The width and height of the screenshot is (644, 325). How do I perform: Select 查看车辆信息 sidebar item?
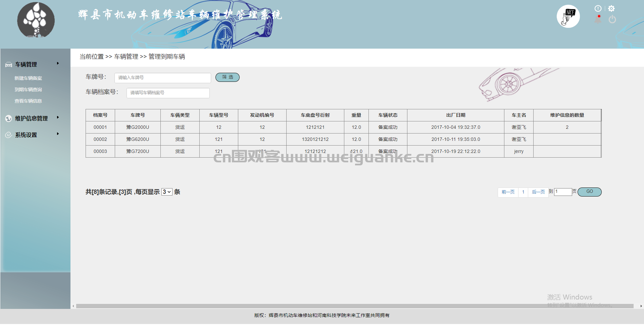(x=28, y=101)
